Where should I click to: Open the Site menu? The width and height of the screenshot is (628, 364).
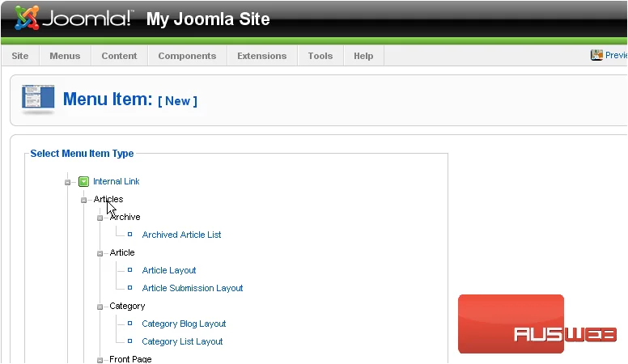(x=20, y=56)
